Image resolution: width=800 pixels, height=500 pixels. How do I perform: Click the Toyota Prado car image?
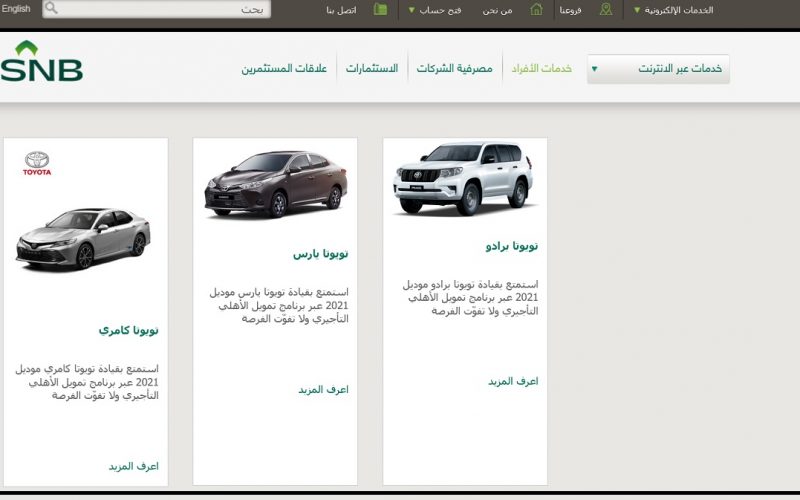464,179
